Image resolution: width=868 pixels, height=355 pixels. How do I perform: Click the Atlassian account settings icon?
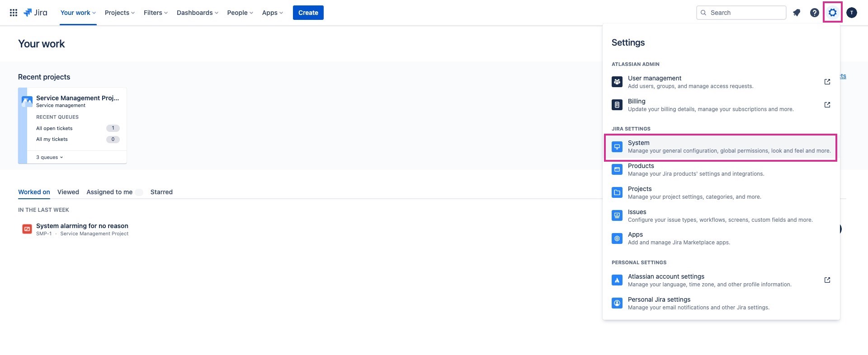pyautogui.click(x=617, y=280)
